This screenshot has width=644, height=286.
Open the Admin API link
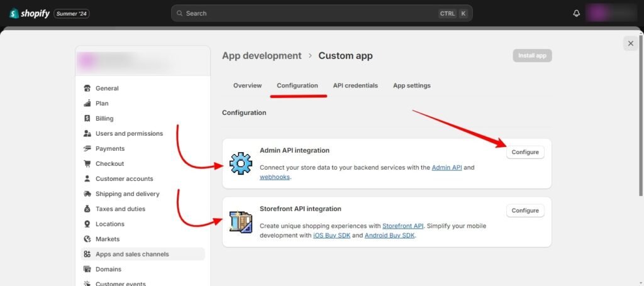point(447,167)
